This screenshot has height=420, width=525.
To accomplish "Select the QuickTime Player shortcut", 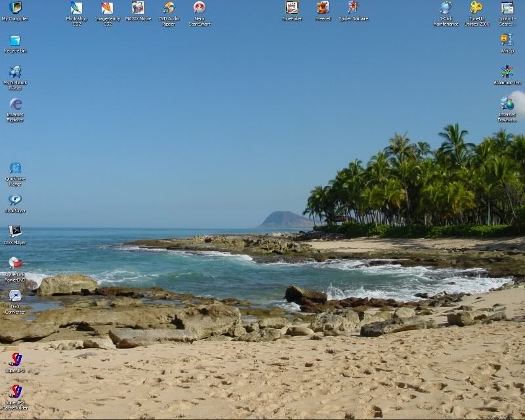I will (14, 169).
